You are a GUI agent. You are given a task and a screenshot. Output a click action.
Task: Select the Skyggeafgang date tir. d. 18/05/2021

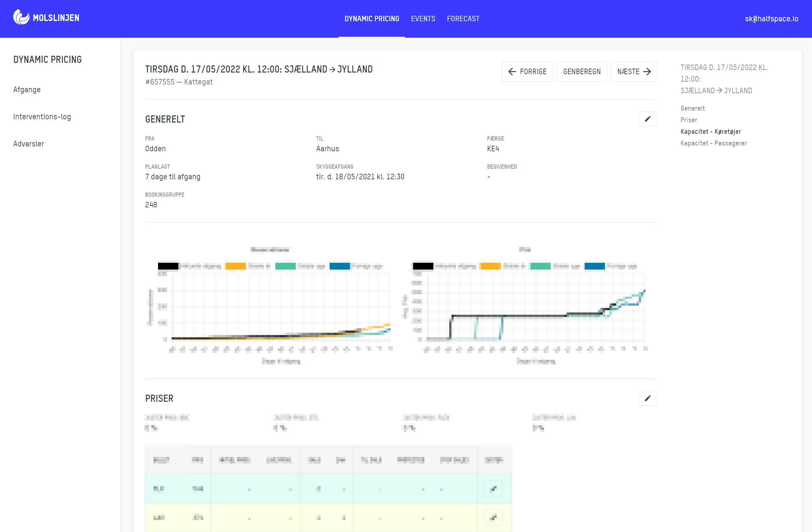coord(360,177)
